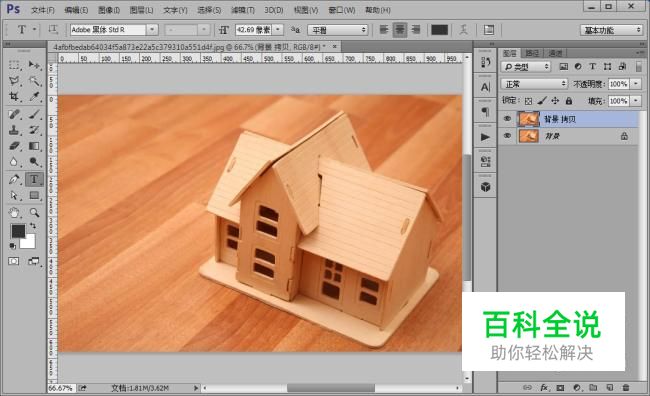This screenshot has width=650, height=396.
Task: Open the Type tool preset picker arrow
Action: (34, 29)
